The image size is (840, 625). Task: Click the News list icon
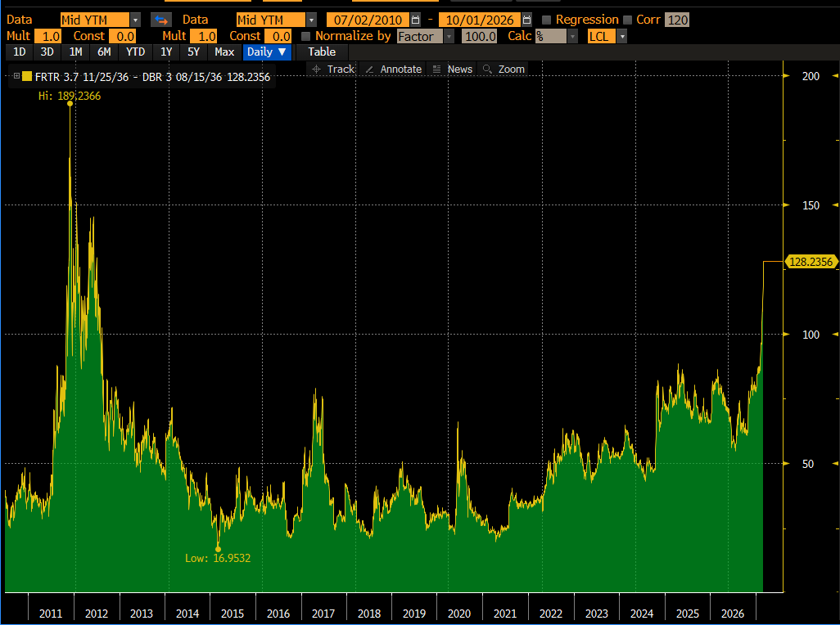click(436, 69)
